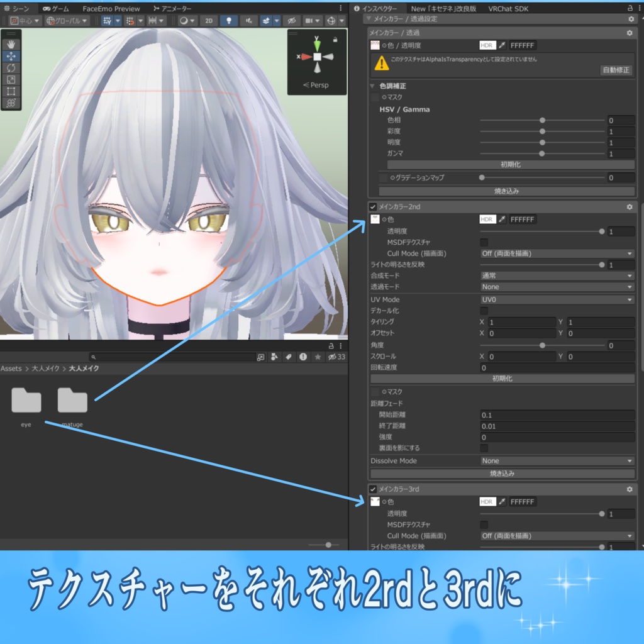The height and width of the screenshot is (644, 644).
Task: Toggle 2D view mode
Action: point(209,21)
